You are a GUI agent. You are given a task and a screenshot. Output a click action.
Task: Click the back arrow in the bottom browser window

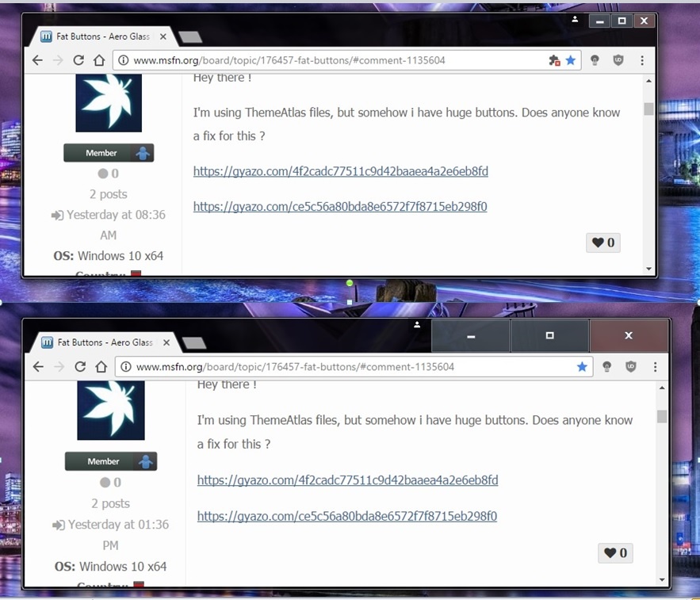pos(38,367)
